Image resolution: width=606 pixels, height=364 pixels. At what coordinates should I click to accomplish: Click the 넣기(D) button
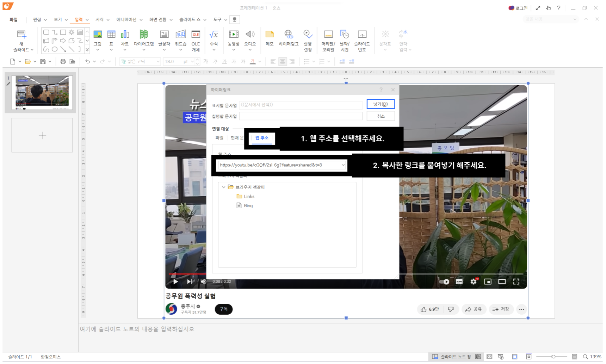click(381, 104)
